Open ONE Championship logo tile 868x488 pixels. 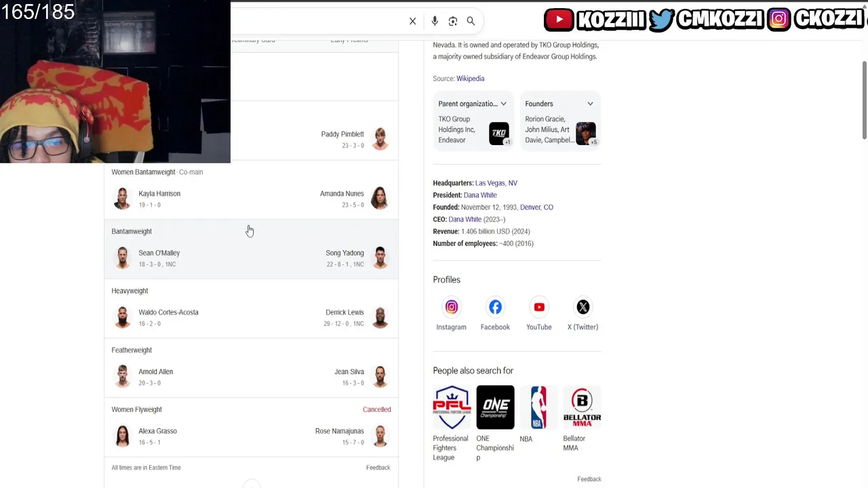[x=495, y=407]
